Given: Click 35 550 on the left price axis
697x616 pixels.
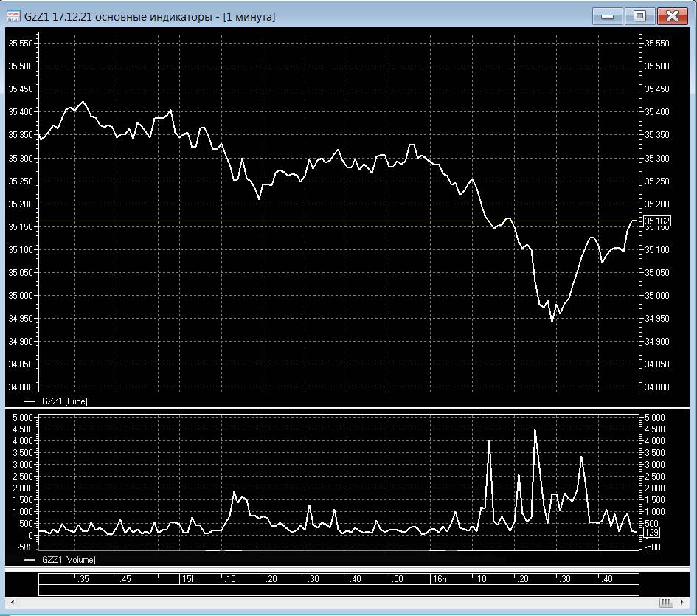Looking at the screenshot, I should [x=21, y=43].
